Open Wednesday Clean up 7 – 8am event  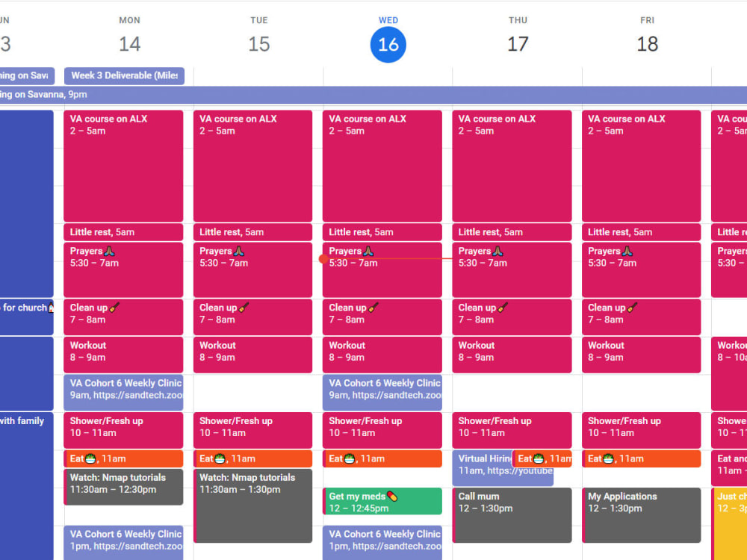click(x=382, y=317)
